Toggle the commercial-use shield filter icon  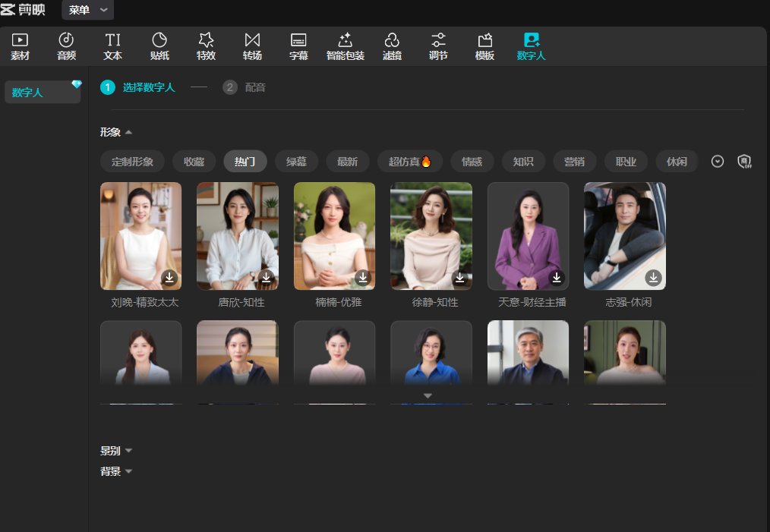tap(744, 162)
